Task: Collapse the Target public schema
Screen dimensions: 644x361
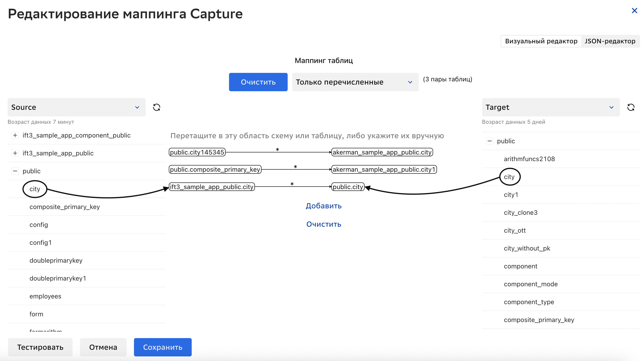Action: (489, 141)
